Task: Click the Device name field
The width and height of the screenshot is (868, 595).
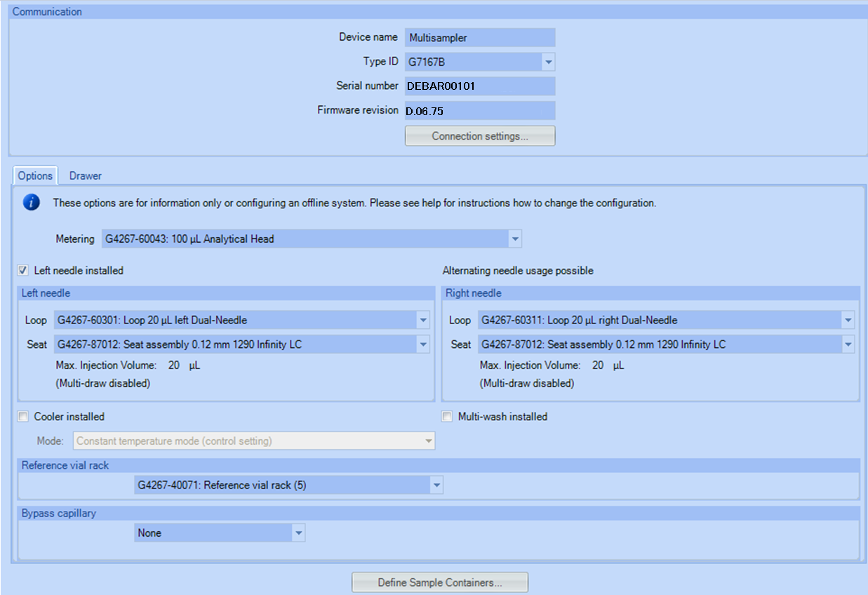Action: (x=480, y=37)
